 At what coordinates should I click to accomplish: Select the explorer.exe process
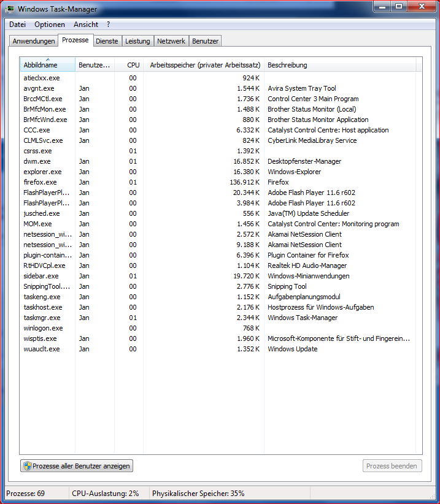point(217,172)
